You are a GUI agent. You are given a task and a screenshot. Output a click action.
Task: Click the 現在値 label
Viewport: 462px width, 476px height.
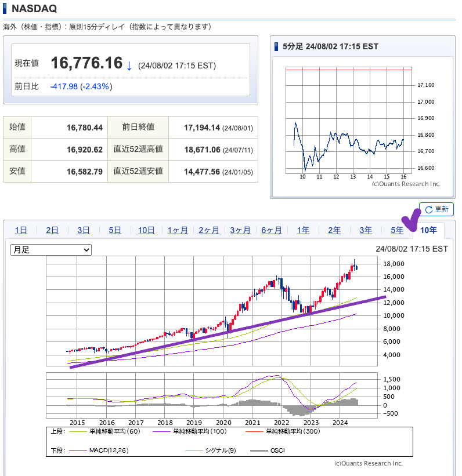tap(27, 63)
